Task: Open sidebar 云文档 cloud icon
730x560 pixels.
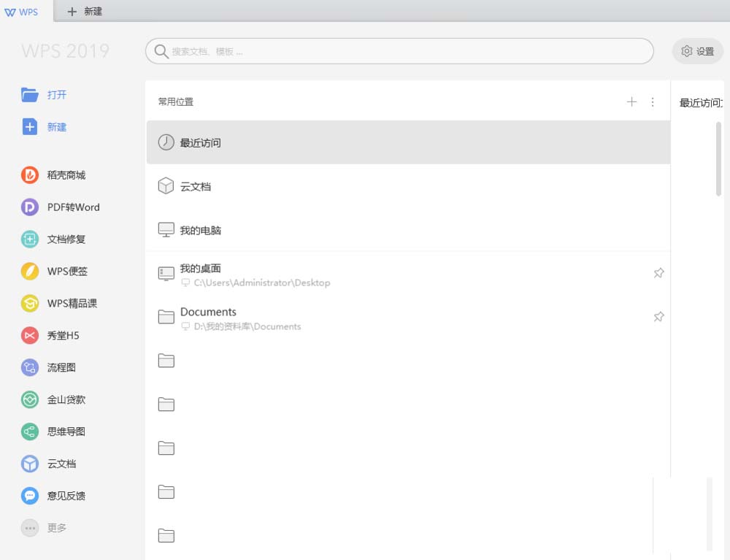Action: pyautogui.click(x=30, y=464)
